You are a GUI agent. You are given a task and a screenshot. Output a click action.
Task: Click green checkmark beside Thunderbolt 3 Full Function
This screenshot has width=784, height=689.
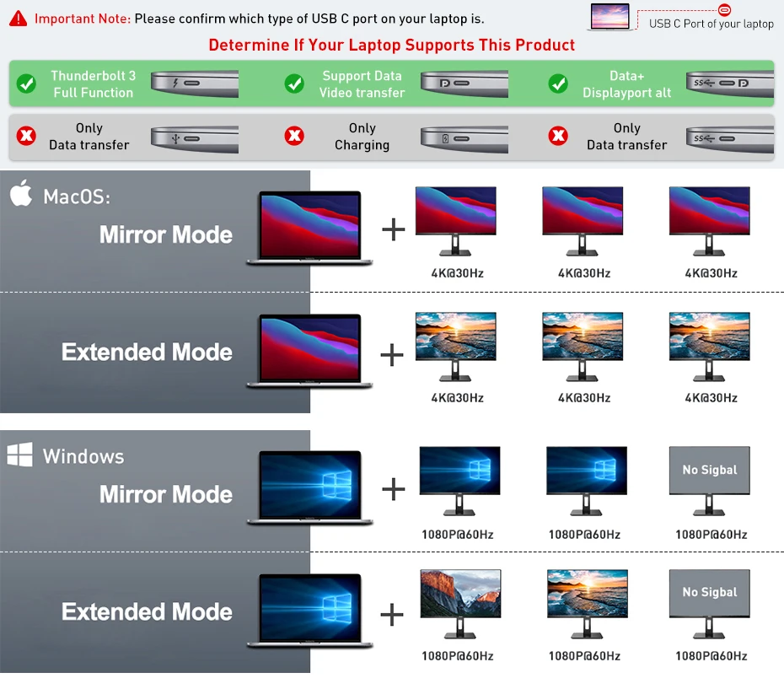(27, 83)
